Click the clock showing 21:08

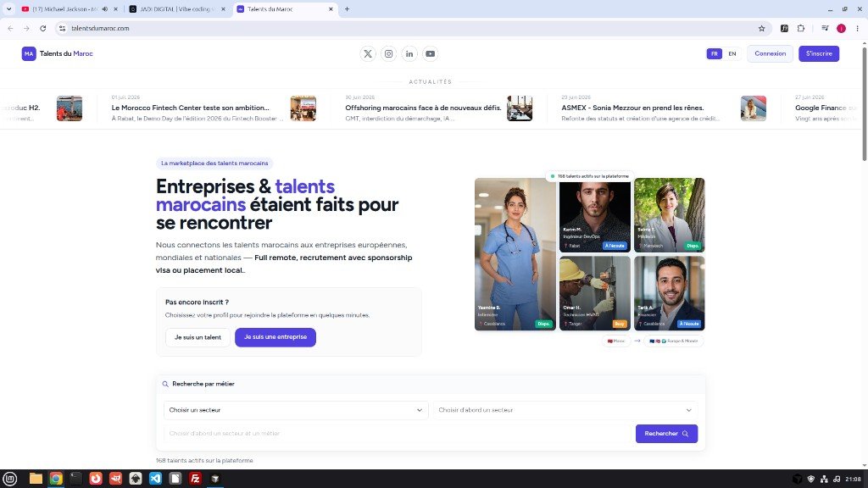click(x=853, y=480)
